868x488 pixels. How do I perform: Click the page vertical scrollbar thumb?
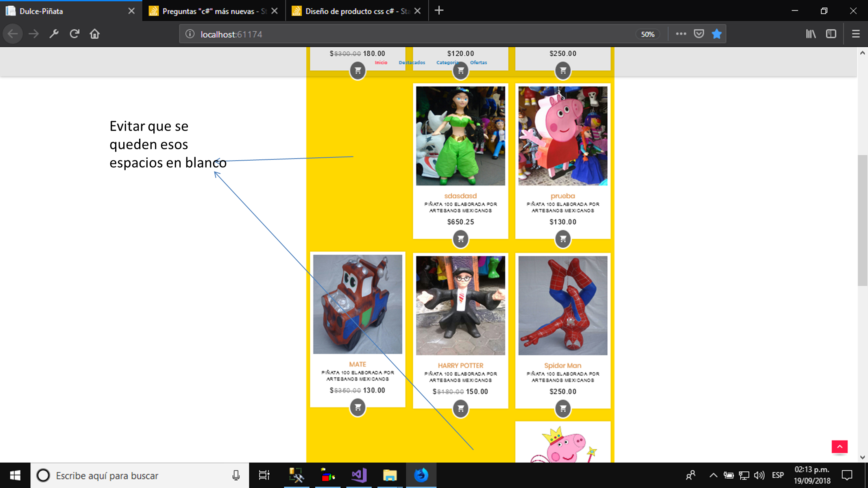862,220
